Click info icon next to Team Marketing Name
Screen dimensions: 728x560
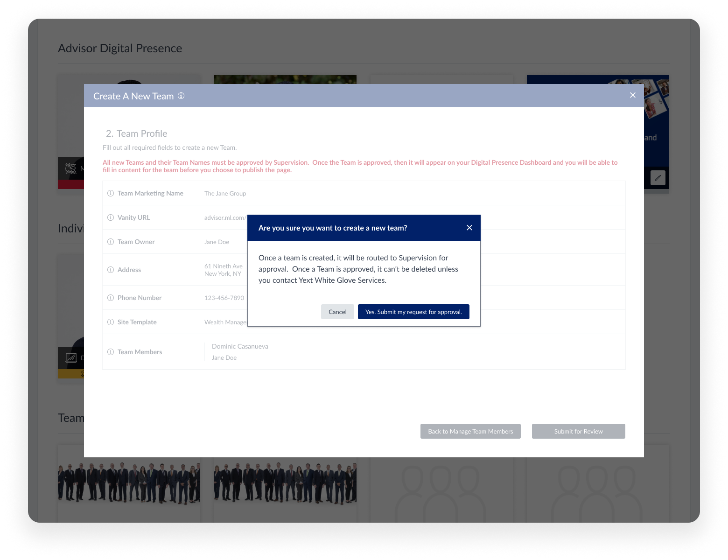click(x=111, y=193)
